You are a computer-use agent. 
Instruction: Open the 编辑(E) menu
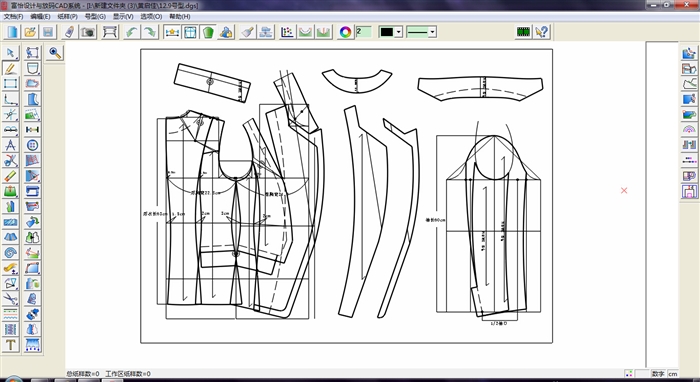tap(40, 17)
